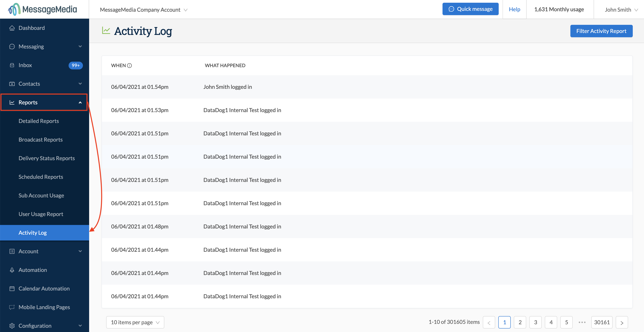Go to page 3 of the activity log

pyautogui.click(x=536, y=322)
